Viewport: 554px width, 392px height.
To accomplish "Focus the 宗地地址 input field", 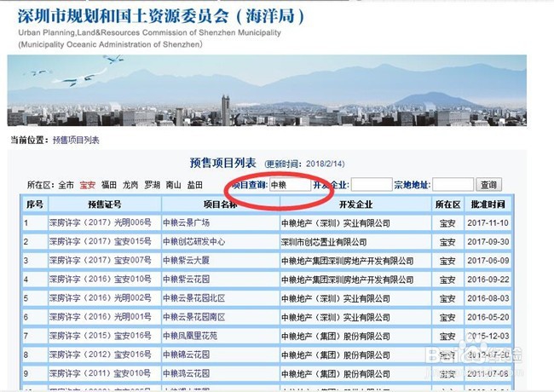I will (453, 185).
